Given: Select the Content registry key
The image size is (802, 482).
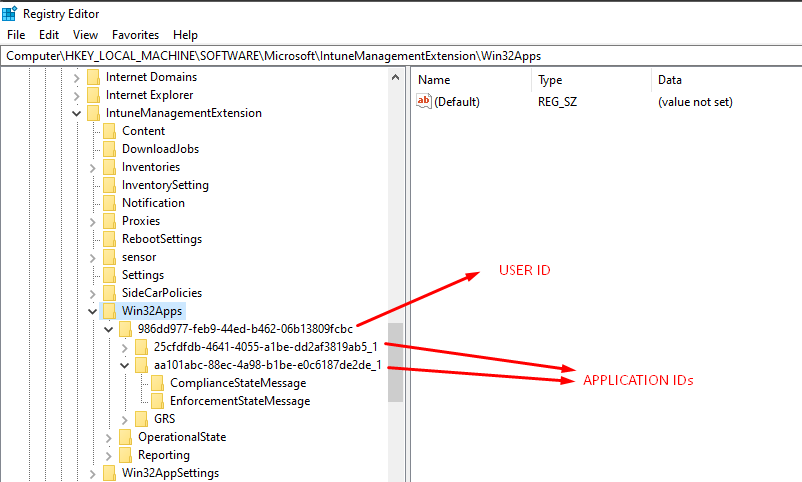Looking at the screenshot, I should (143, 131).
